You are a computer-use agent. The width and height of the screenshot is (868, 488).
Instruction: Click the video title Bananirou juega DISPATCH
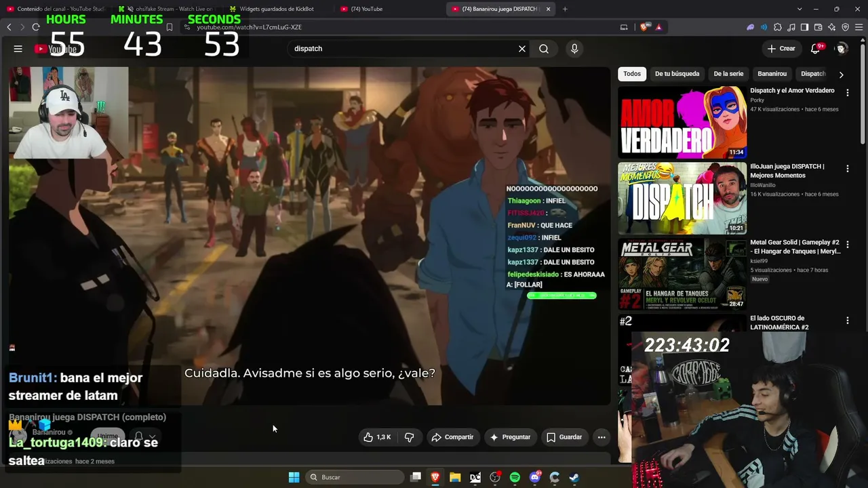[x=87, y=417]
